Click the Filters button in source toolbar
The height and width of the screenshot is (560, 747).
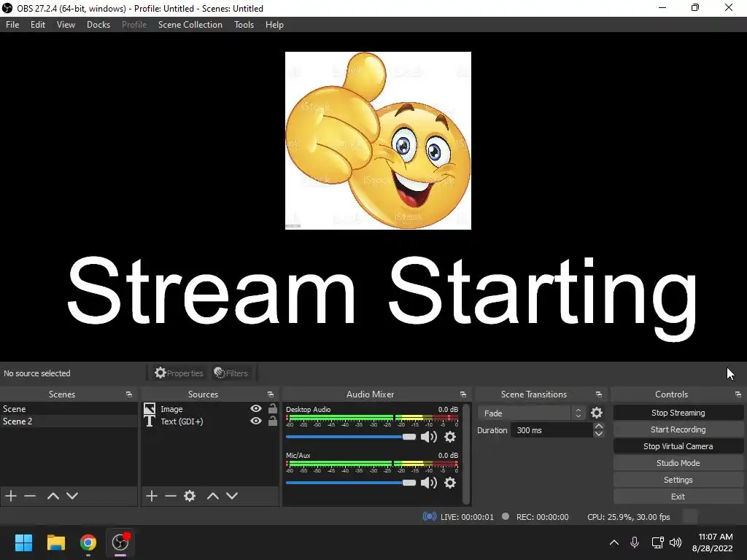point(231,373)
